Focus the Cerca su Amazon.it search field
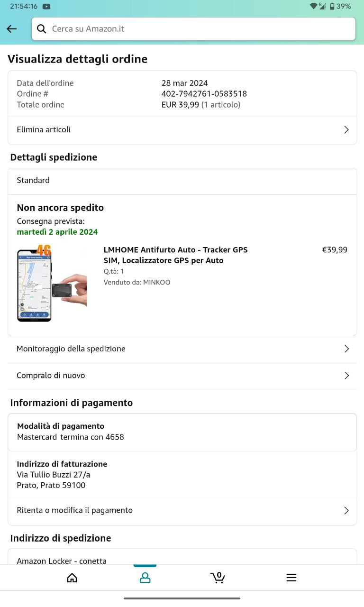The image size is (364, 607). (x=199, y=29)
